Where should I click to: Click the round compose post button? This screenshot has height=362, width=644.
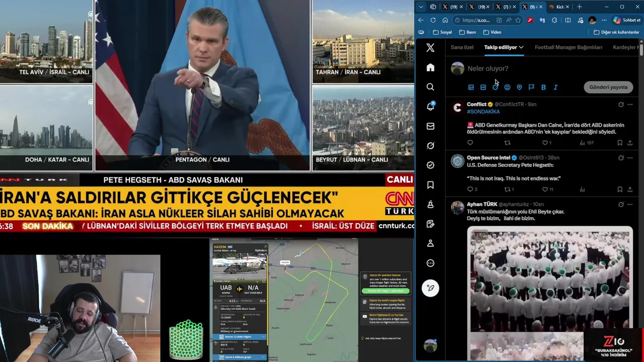point(430,288)
